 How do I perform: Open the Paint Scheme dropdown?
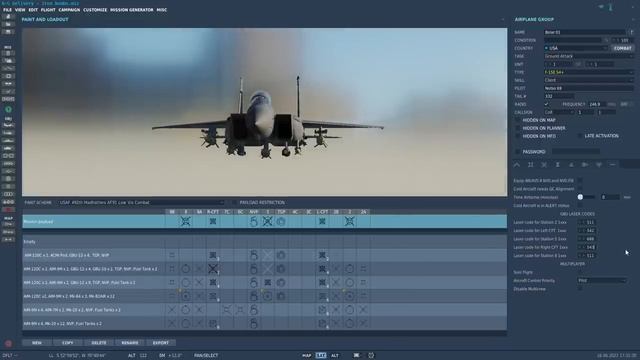141,202
